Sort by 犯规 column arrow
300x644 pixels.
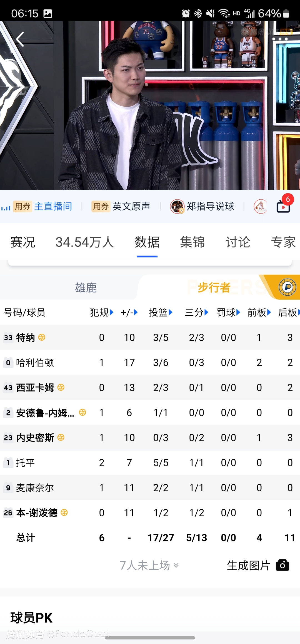(x=111, y=312)
